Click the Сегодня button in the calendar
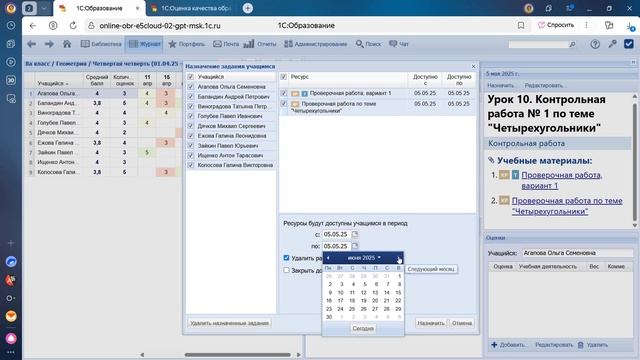 point(363,329)
